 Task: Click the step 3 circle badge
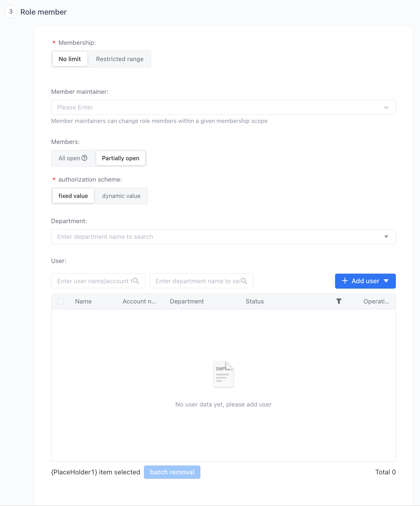tap(11, 12)
